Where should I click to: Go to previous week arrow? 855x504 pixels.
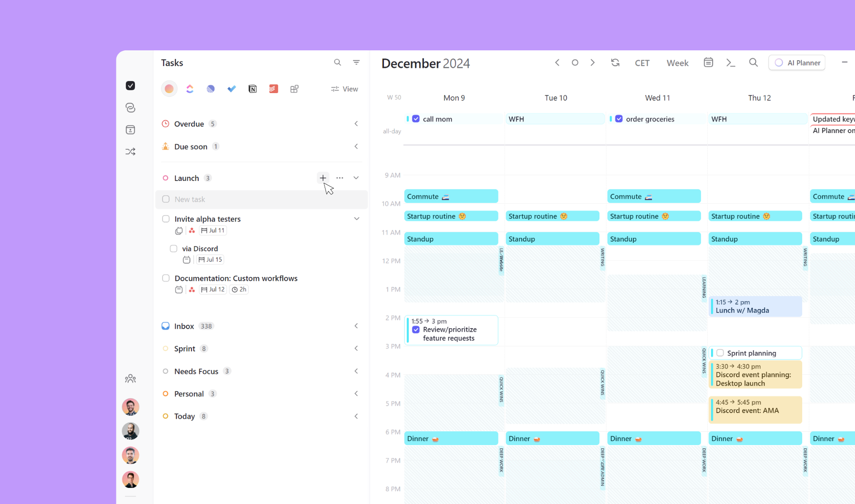[x=557, y=63]
